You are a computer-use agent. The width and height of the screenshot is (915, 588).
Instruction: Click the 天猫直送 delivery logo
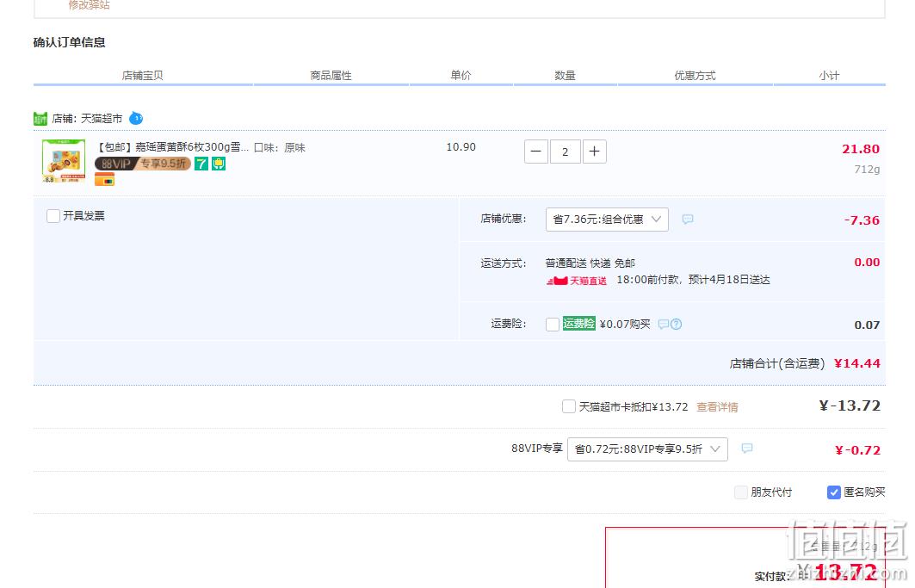(x=577, y=281)
